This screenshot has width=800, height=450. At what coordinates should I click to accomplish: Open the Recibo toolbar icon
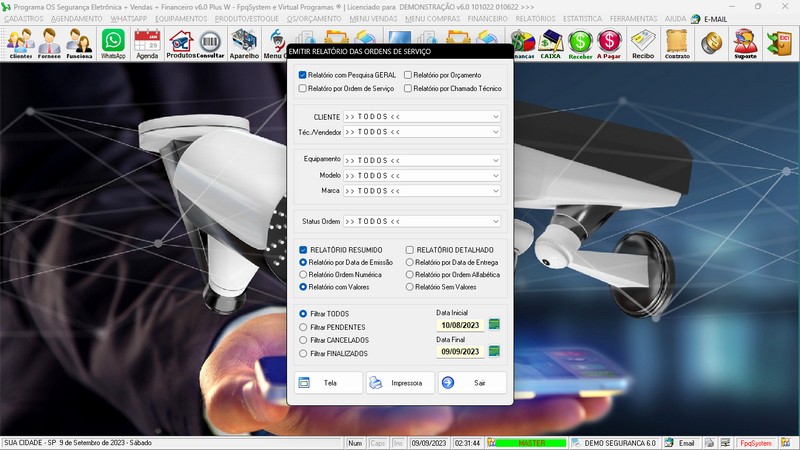(x=643, y=42)
